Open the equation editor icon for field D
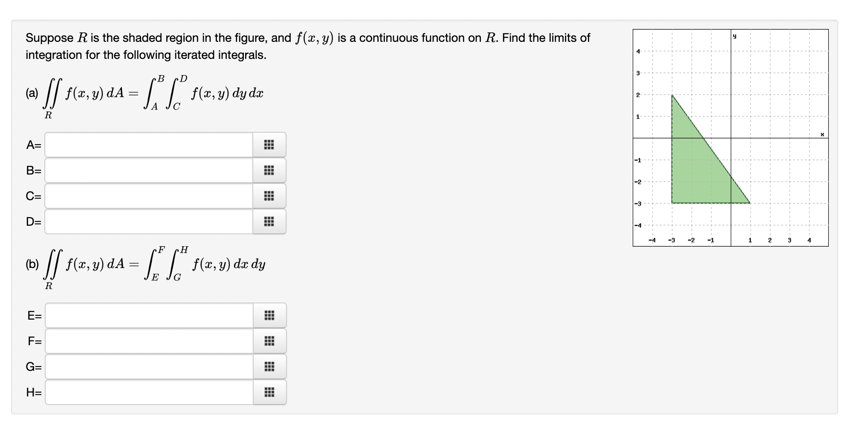 click(x=269, y=221)
